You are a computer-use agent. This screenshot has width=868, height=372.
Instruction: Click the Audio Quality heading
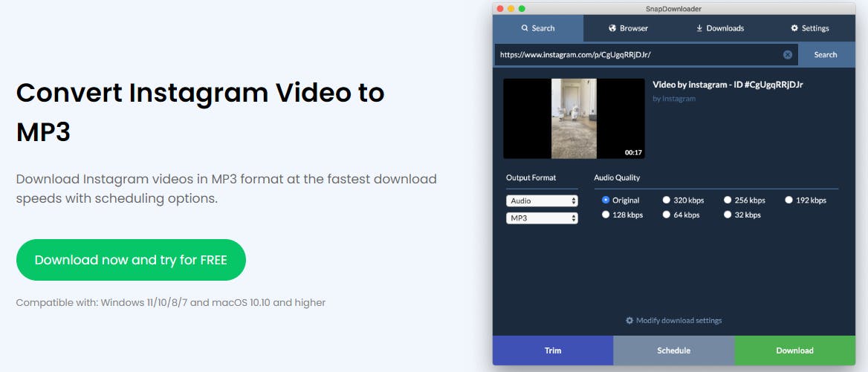point(617,177)
